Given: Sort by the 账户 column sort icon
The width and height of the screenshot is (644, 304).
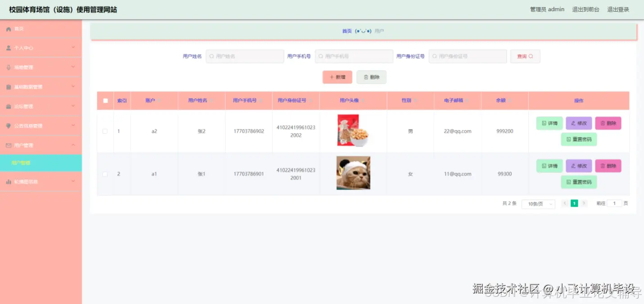Looking at the screenshot, I should click(159, 101).
